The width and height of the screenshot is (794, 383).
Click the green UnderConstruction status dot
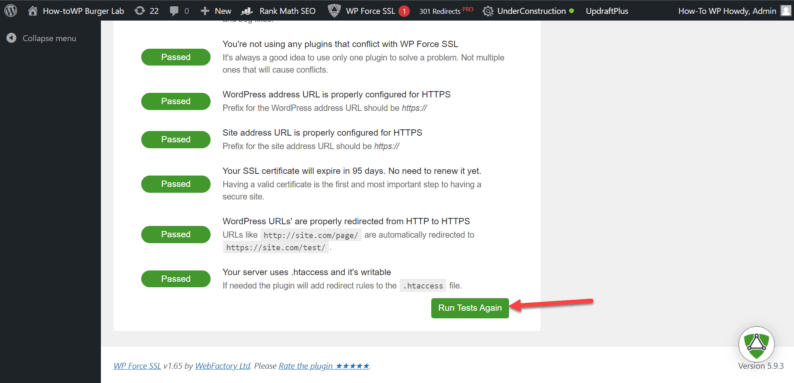[572, 11]
